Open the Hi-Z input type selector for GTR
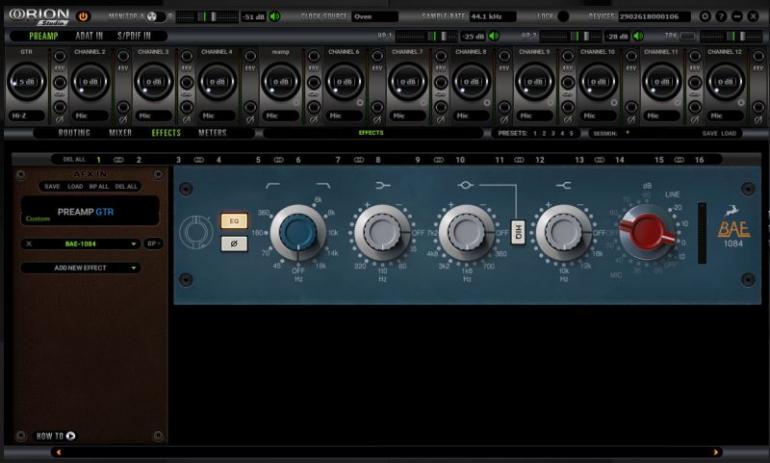770x463 pixels. tap(27, 116)
